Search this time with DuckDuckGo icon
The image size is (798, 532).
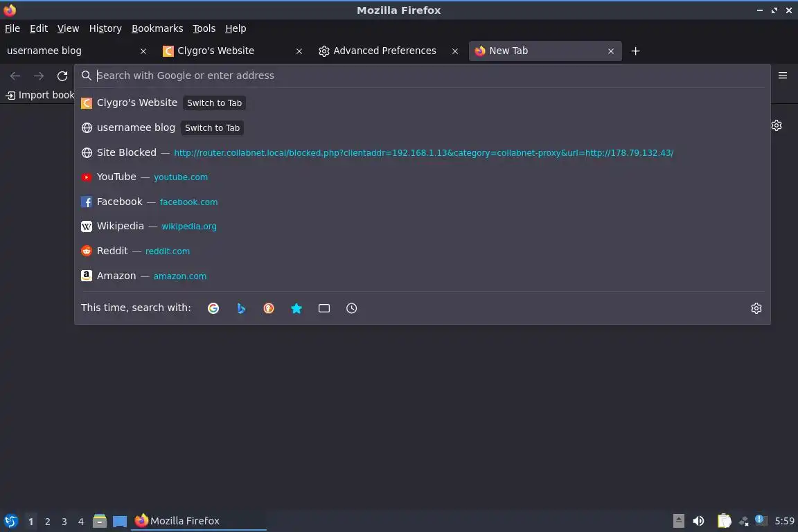[x=269, y=308]
